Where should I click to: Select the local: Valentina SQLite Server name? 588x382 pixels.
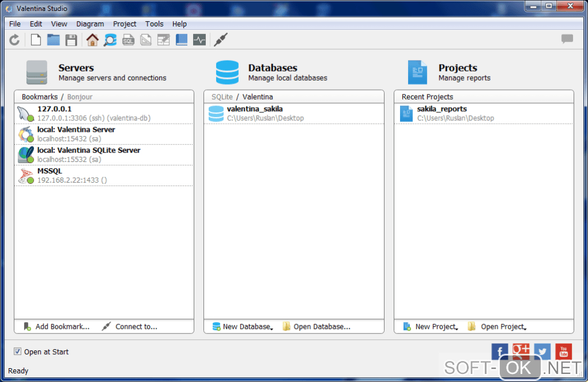[x=89, y=150]
